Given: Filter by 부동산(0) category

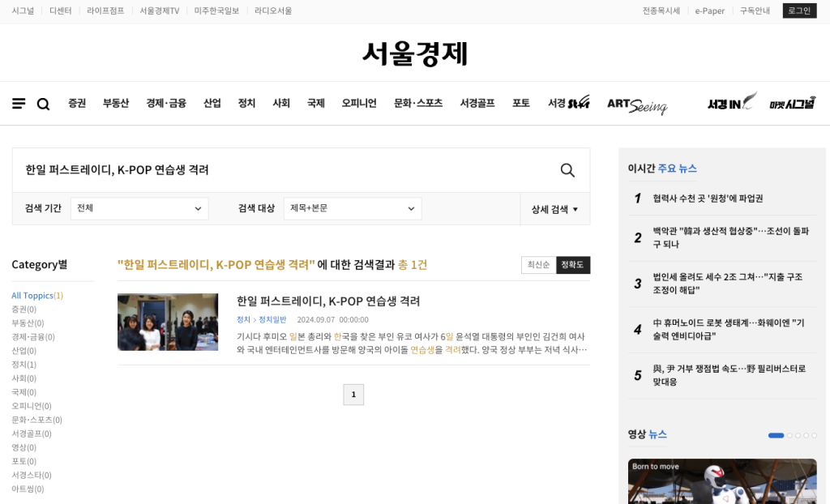Looking at the screenshot, I should pyautogui.click(x=28, y=323).
